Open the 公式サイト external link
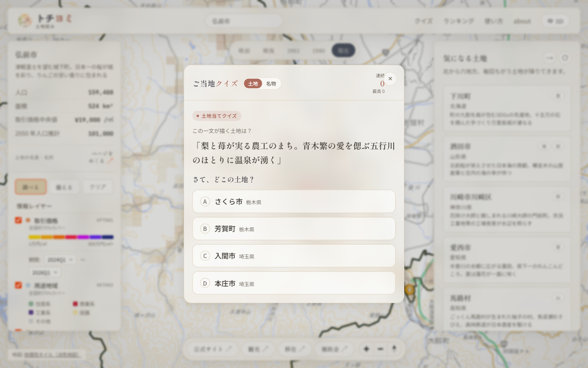The width and height of the screenshot is (588, 368). 213,349
